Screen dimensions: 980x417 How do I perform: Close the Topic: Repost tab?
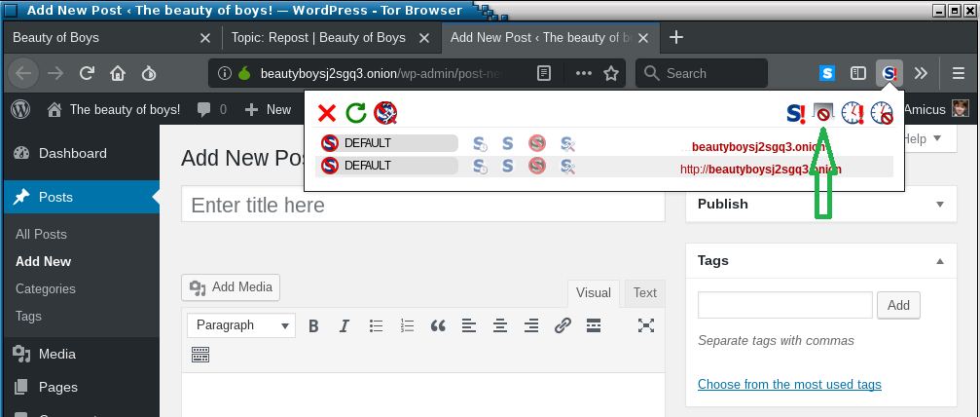[x=424, y=38]
